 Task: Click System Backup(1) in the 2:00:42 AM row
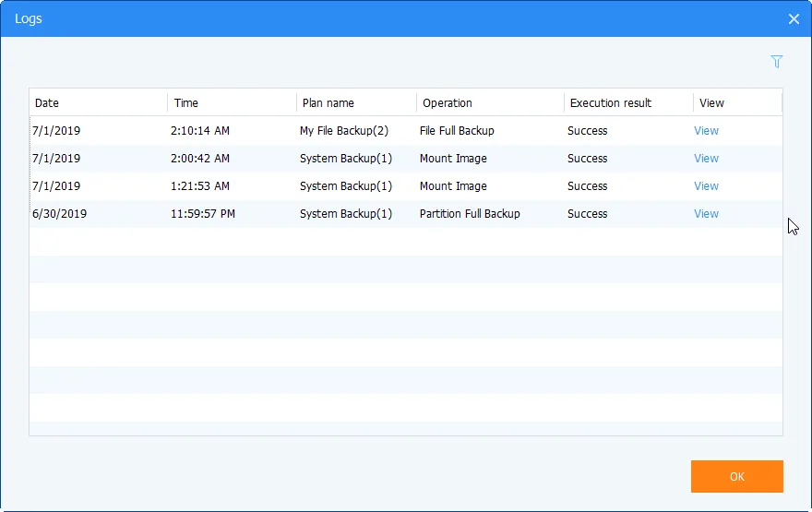pos(346,159)
